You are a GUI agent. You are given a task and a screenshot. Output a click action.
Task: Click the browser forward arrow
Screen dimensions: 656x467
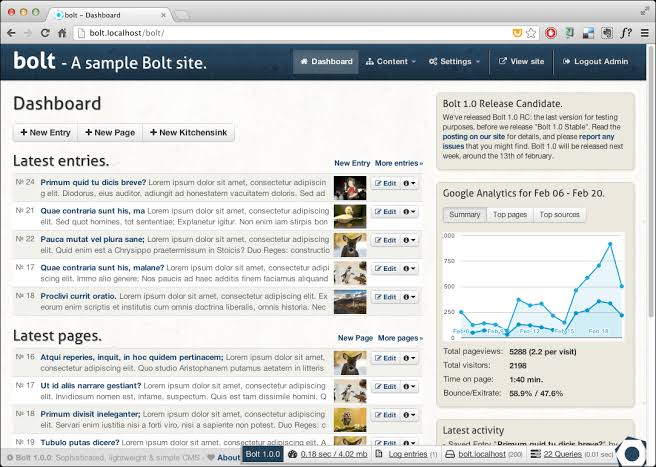(x=28, y=33)
